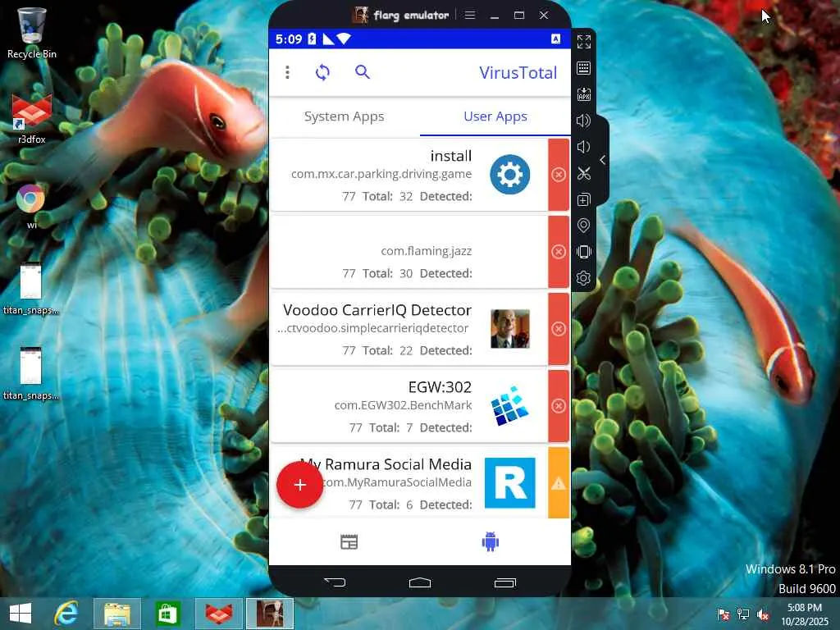Click the battery indicator in Android status bar
The height and width of the screenshot is (630, 840).
coord(312,39)
